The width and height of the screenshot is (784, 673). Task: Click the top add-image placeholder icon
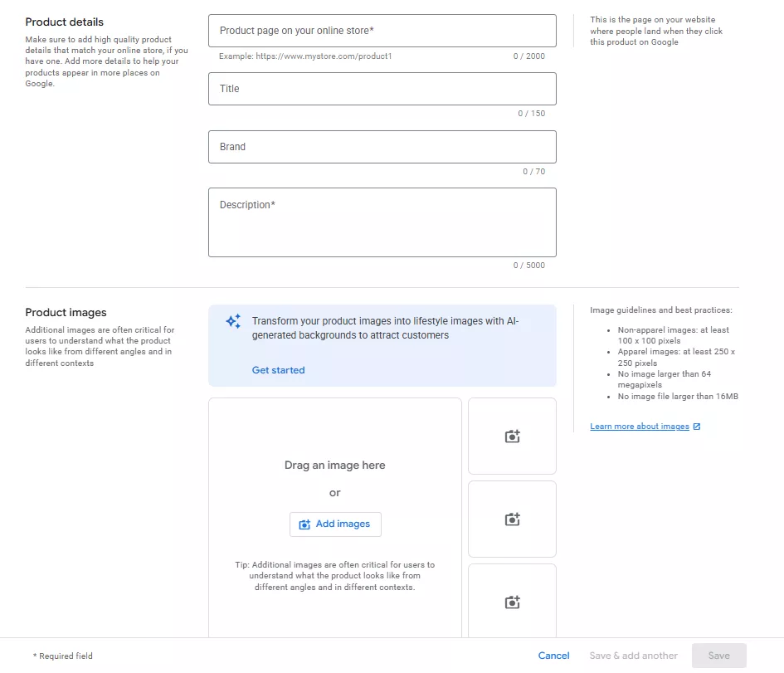pyautogui.click(x=513, y=436)
